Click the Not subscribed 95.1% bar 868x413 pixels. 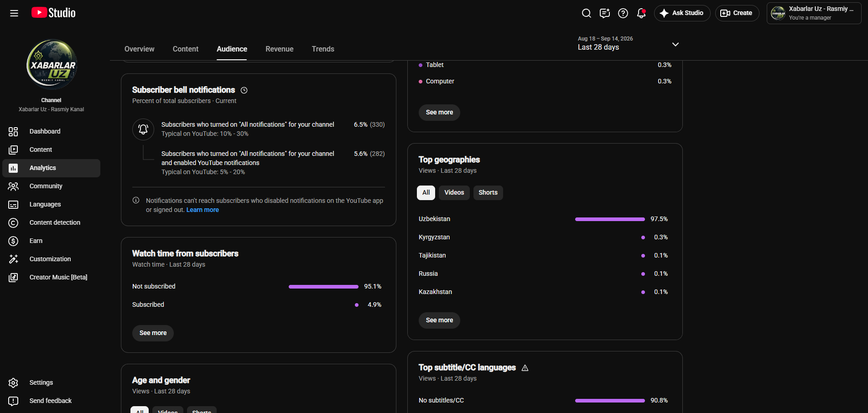pyautogui.click(x=323, y=287)
